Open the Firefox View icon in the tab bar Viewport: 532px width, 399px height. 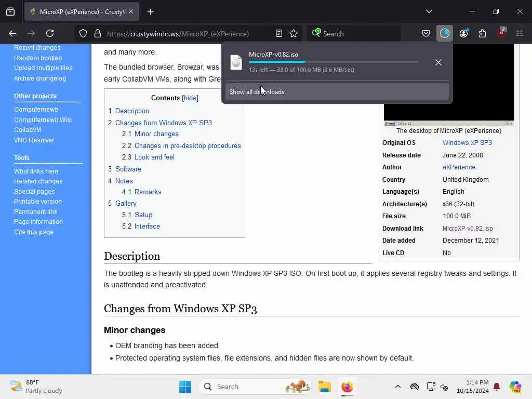click(x=10, y=12)
